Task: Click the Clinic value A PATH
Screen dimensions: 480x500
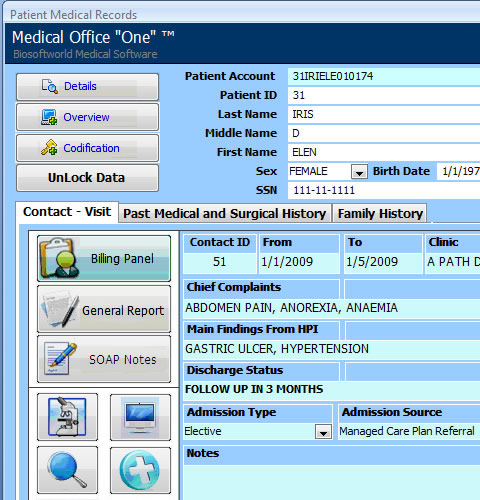Action: pos(452,262)
